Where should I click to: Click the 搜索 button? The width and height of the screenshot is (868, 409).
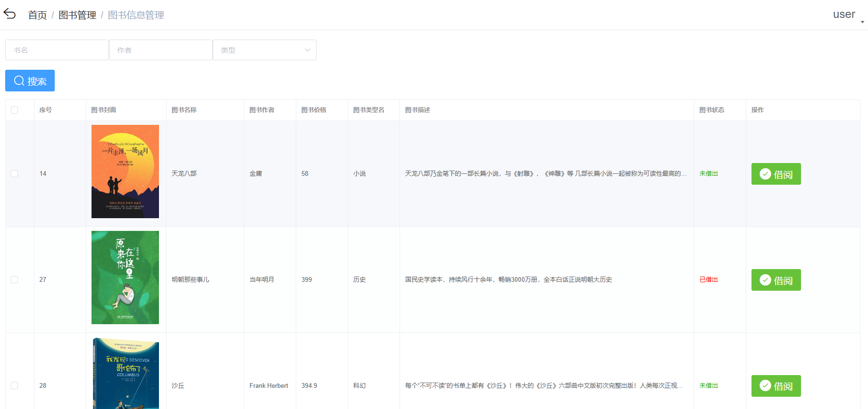tap(30, 81)
